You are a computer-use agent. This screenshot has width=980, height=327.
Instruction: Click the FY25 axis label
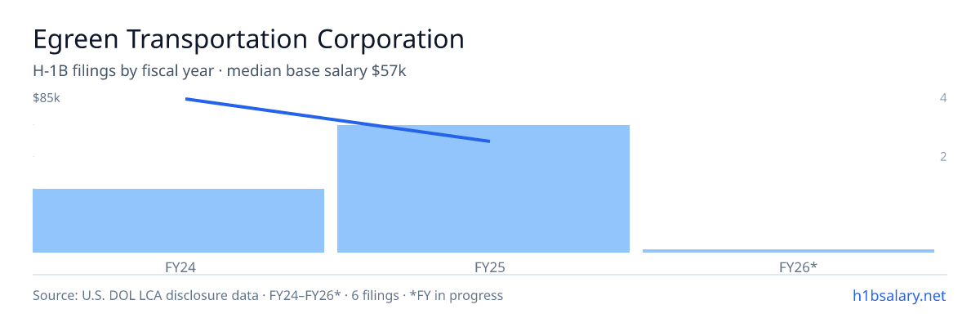tap(483, 267)
